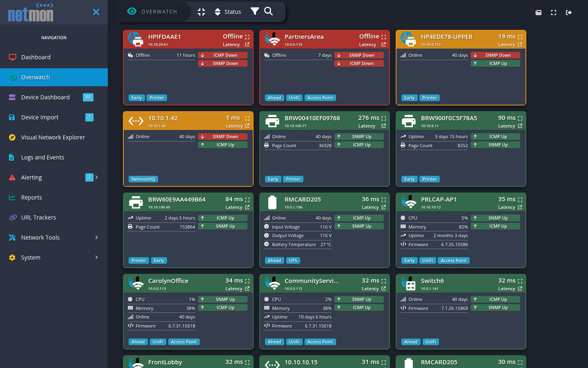
Task: Expand the RMCARD205 36 ms card
Action: point(383,200)
